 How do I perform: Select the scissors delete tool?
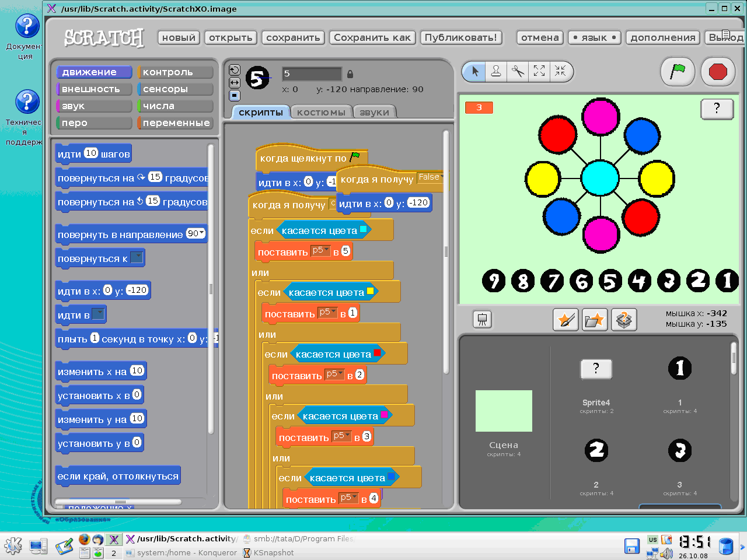pos(518,72)
